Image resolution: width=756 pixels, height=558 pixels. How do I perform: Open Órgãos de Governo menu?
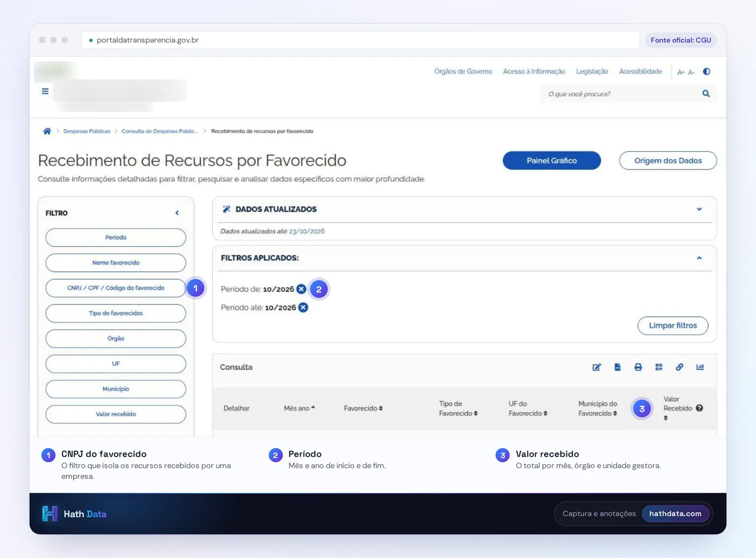(463, 71)
